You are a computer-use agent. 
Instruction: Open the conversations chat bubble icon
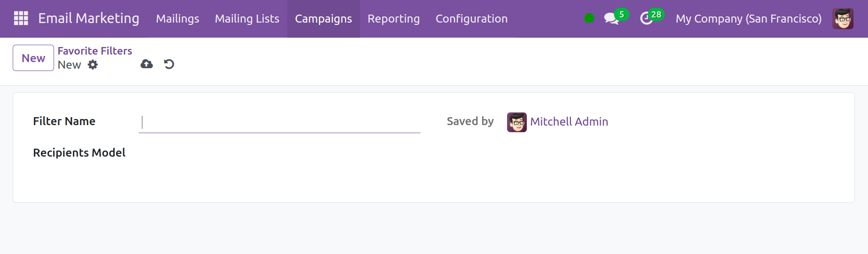pyautogui.click(x=611, y=18)
